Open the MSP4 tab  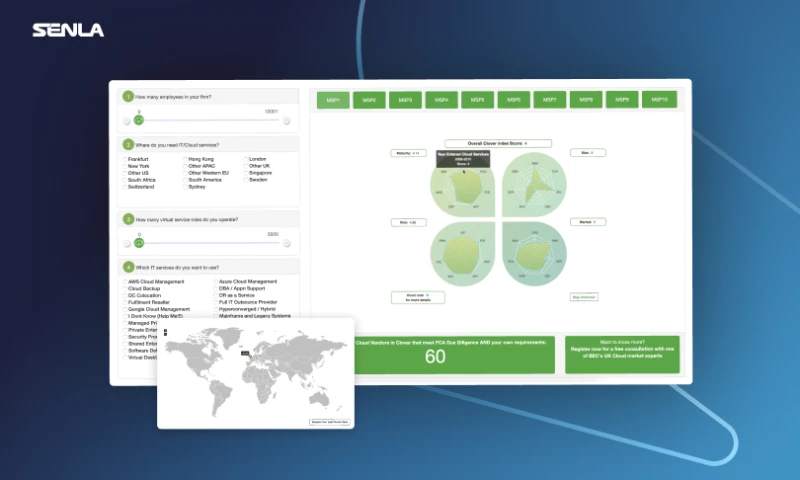[441, 100]
